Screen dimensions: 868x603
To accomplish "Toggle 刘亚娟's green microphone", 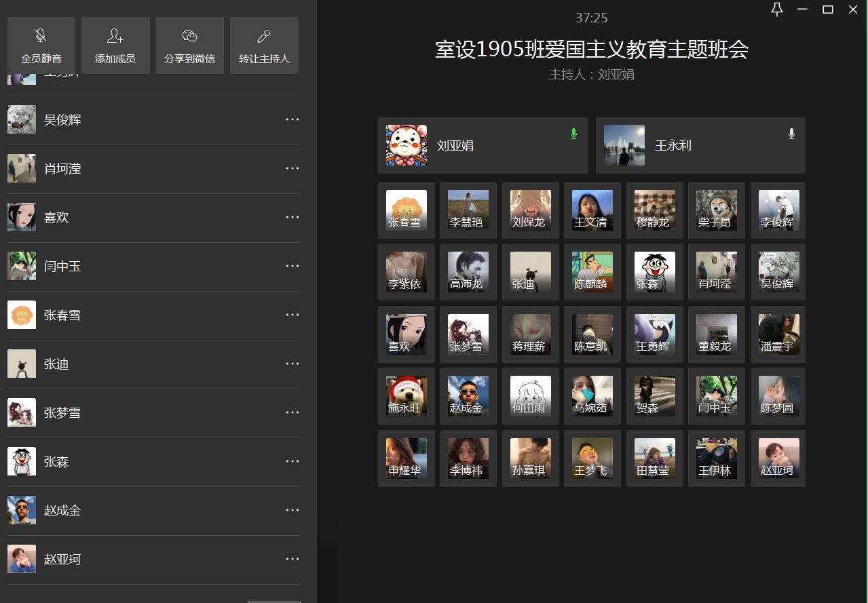I will 573,134.
